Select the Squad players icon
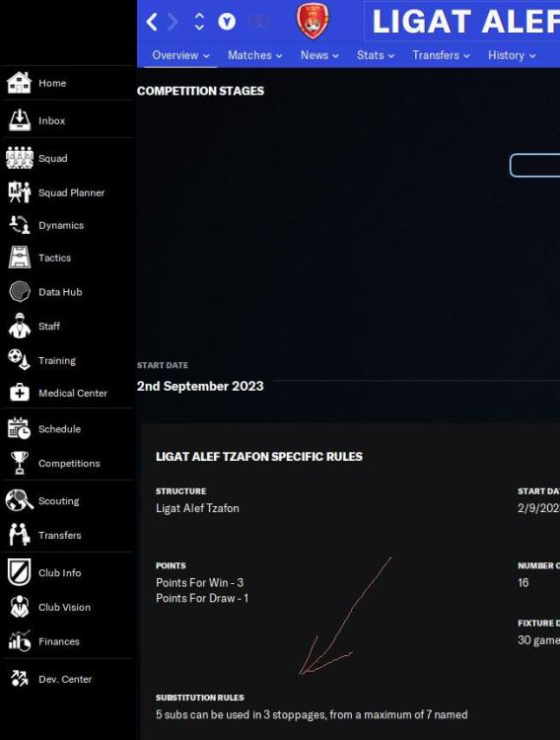This screenshot has width=560, height=740. [x=20, y=158]
